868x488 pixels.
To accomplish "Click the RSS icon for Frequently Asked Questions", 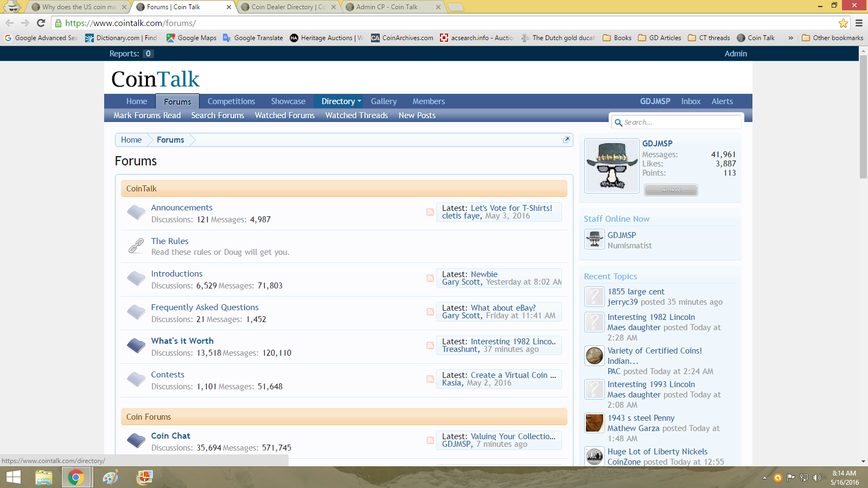I will pyautogui.click(x=430, y=312).
